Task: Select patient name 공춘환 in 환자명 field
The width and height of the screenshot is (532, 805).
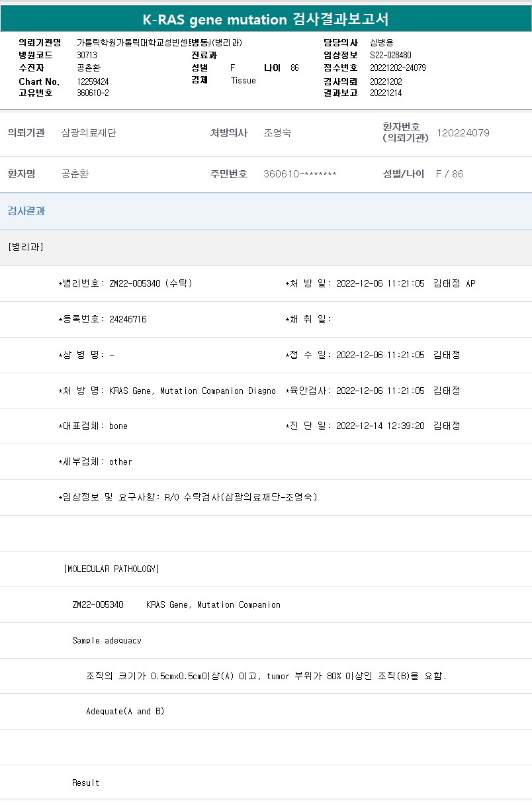Action: click(75, 174)
